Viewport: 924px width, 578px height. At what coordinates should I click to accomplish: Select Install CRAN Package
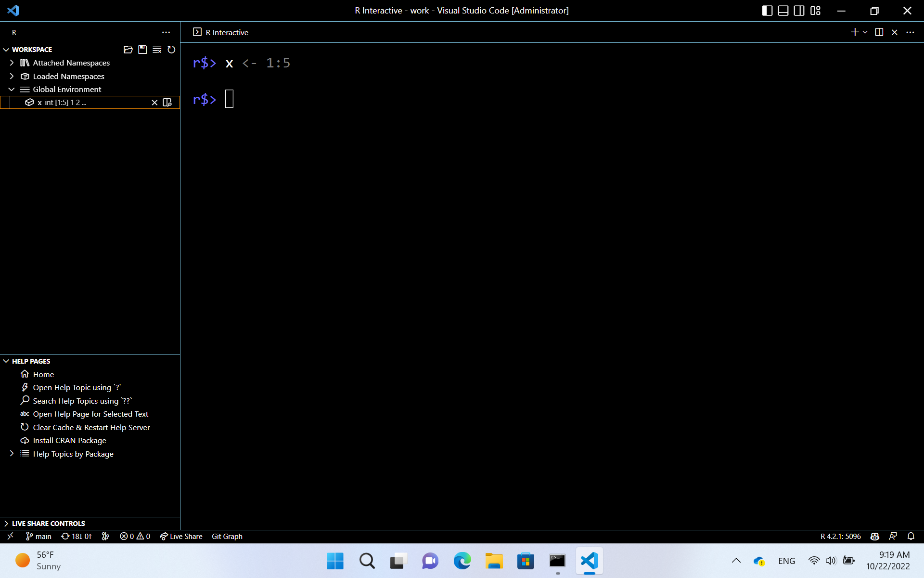(69, 440)
